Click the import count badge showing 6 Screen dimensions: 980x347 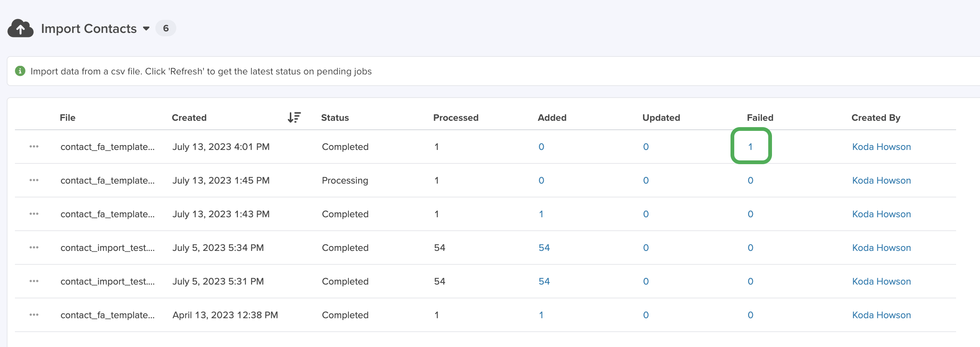165,28
